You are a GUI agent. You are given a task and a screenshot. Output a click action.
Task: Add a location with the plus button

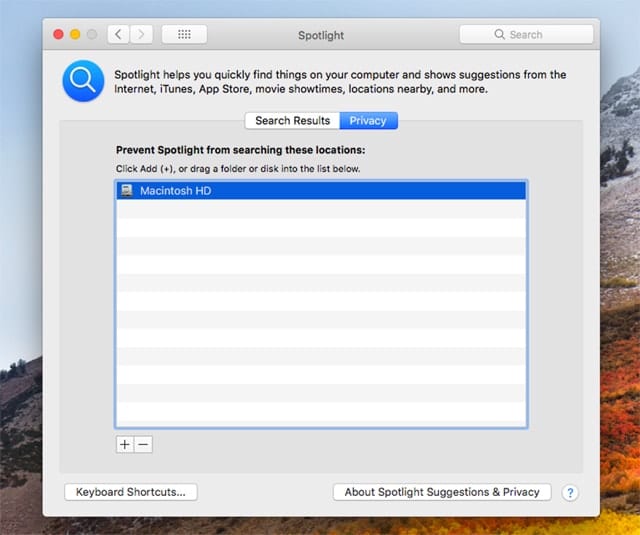pos(125,445)
